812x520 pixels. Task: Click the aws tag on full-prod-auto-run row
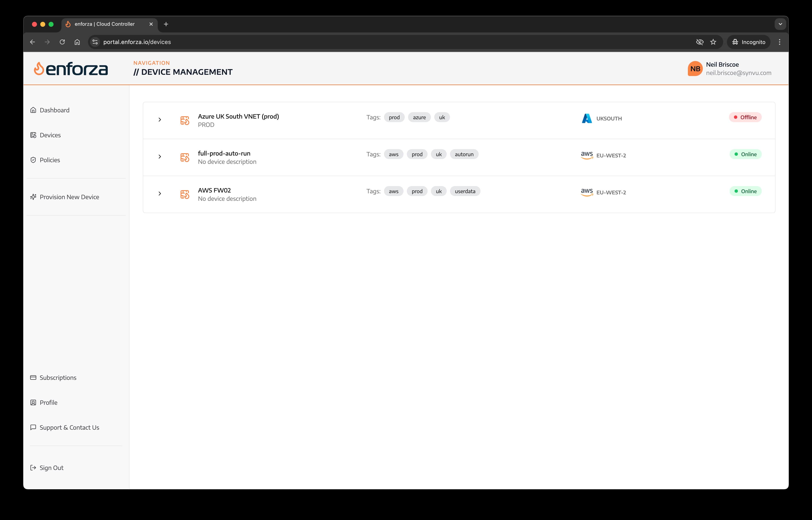pyautogui.click(x=394, y=154)
